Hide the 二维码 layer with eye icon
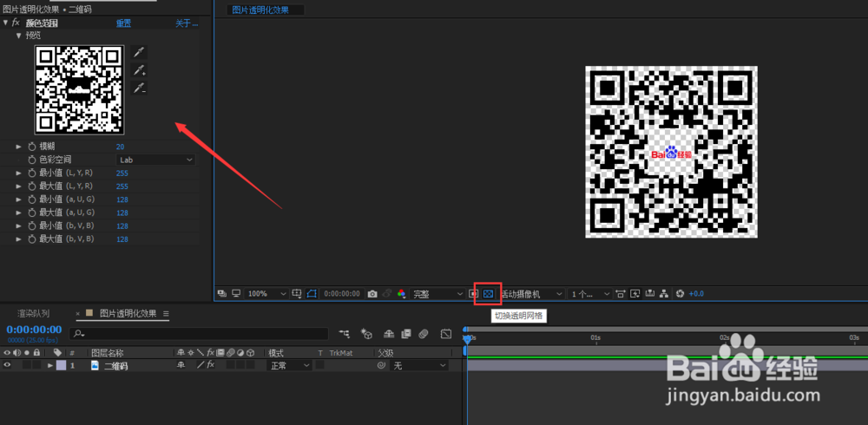The width and height of the screenshot is (868, 425). pyautogui.click(x=7, y=365)
